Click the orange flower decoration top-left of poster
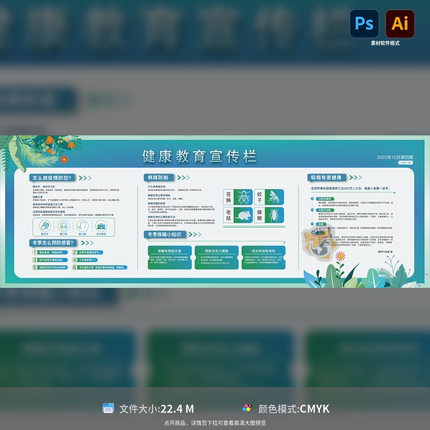430x430 pixels. 64,160
